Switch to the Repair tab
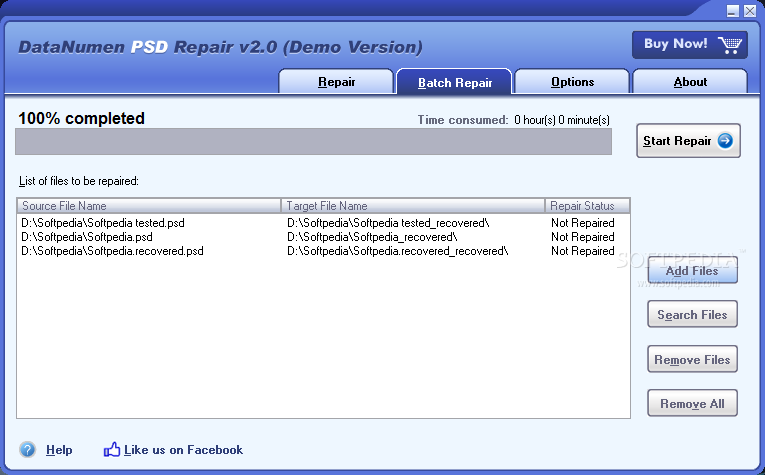The height and width of the screenshot is (475, 765). tap(336, 81)
